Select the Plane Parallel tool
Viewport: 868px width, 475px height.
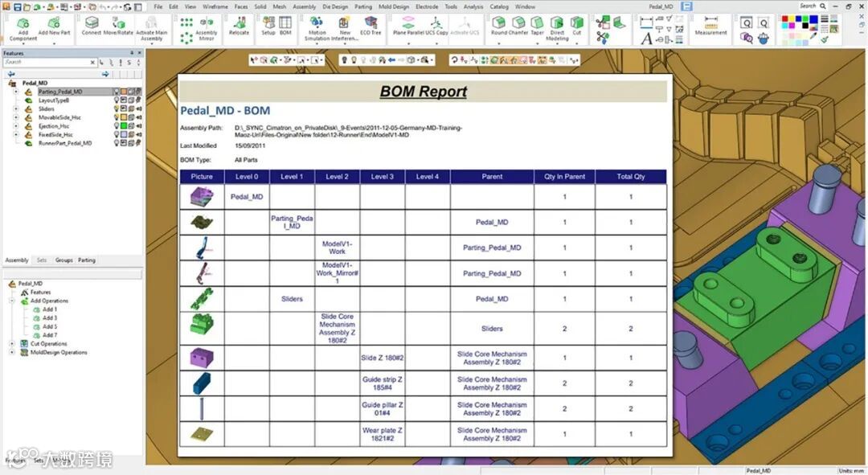tap(408, 26)
